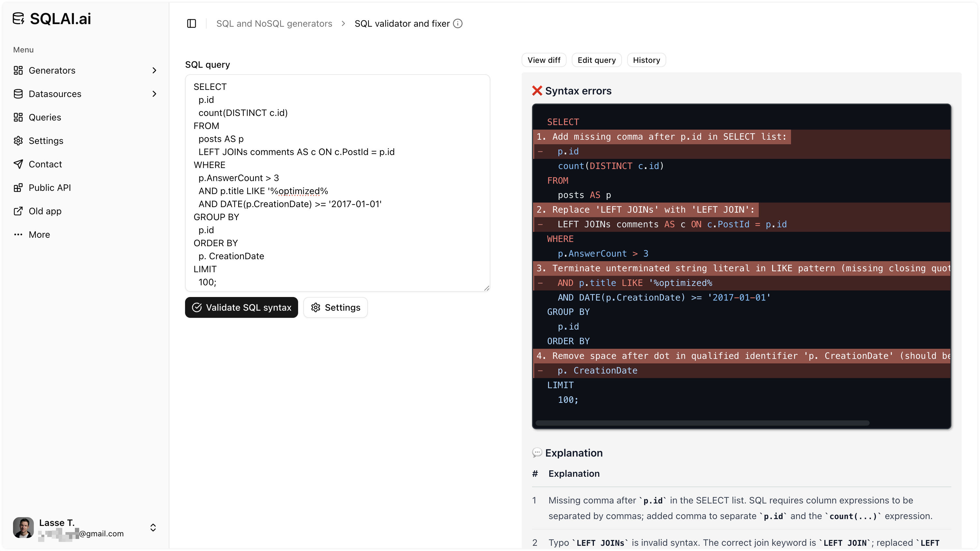Image resolution: width=980 pixels, height=551 pixels.
Task: Expand the Generators menu chevron
Action: pyautogui.click(x=154, y=70)
